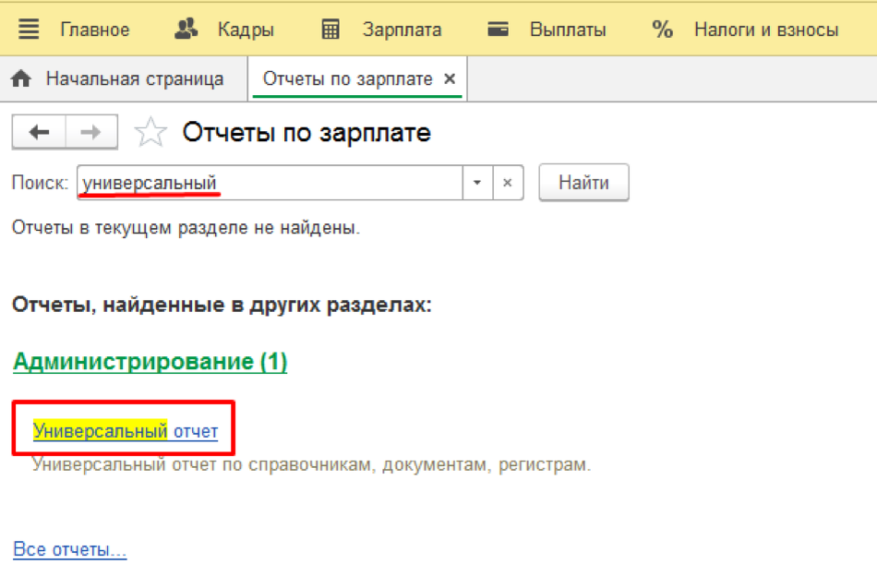Open the Все отчеты... link
877x588 pixels.
pyautogui.click(x=69, y=549)
